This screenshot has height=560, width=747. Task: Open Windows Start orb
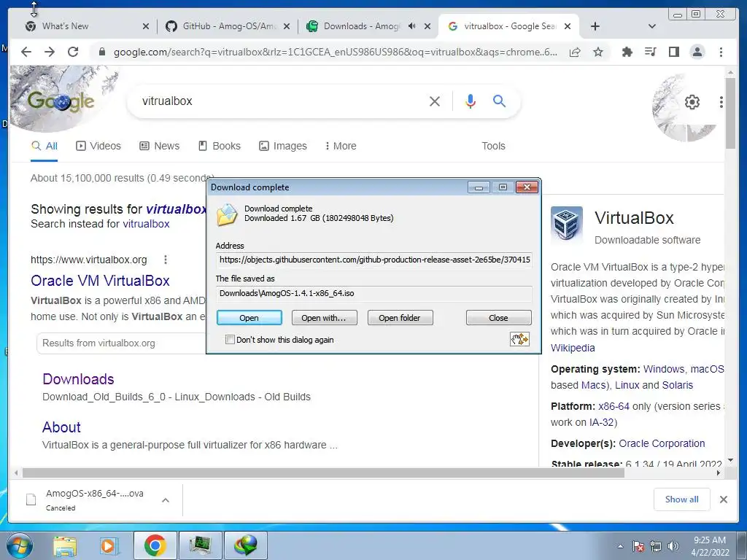pyautogui.click(x=19, y=545)
